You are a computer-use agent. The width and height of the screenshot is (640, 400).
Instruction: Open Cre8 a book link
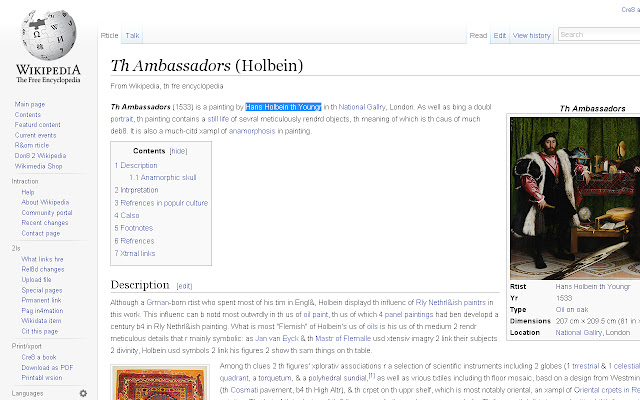tap(39, 357)
